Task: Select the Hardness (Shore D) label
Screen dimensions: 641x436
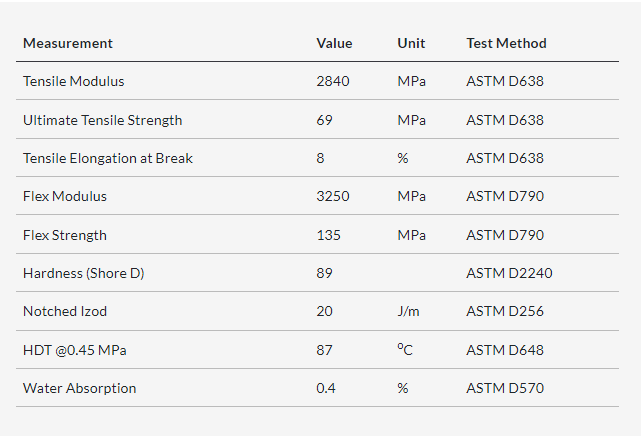Action: tap(84, 273)
